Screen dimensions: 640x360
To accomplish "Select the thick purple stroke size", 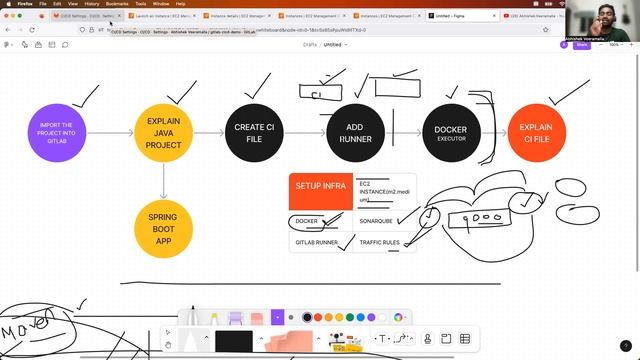I will pyautogui.click(x=277, y=317).
